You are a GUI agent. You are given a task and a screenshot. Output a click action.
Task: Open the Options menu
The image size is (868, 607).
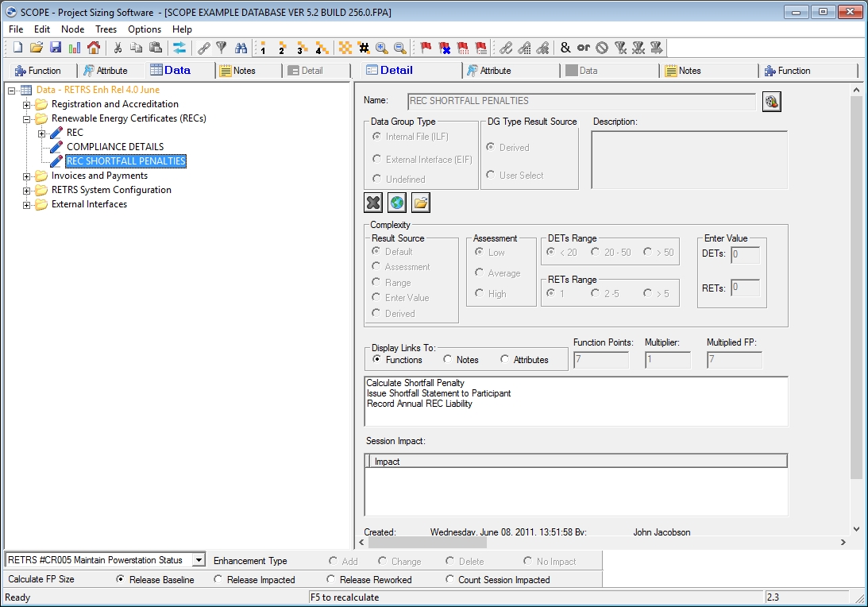(145, 29)
